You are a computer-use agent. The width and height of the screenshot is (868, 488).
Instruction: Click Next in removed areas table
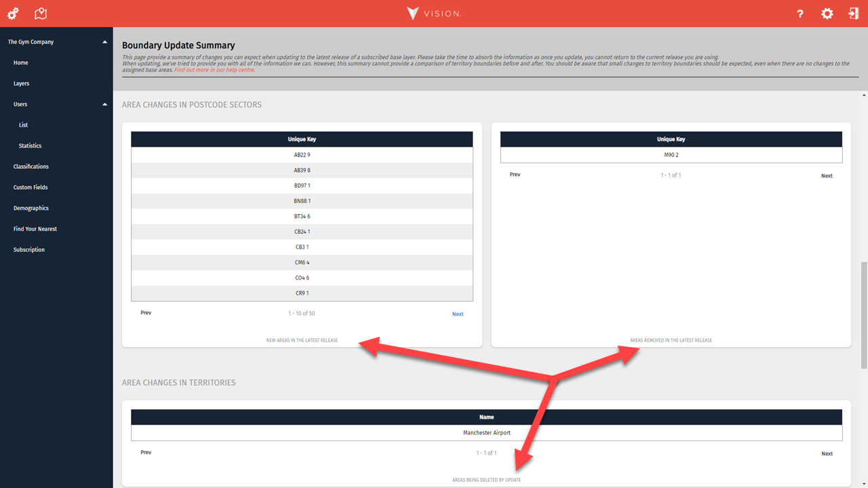[x=827, y=176]
